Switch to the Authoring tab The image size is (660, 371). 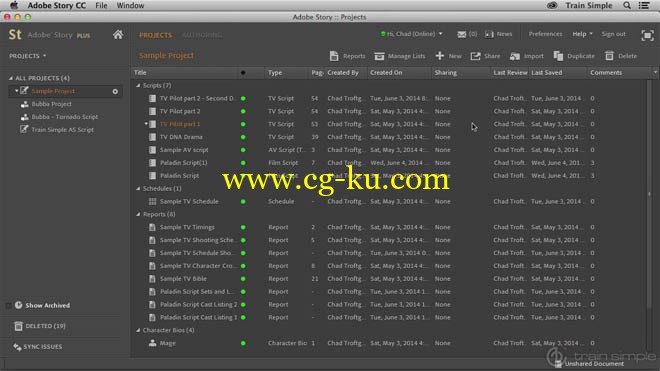point(202,35)
